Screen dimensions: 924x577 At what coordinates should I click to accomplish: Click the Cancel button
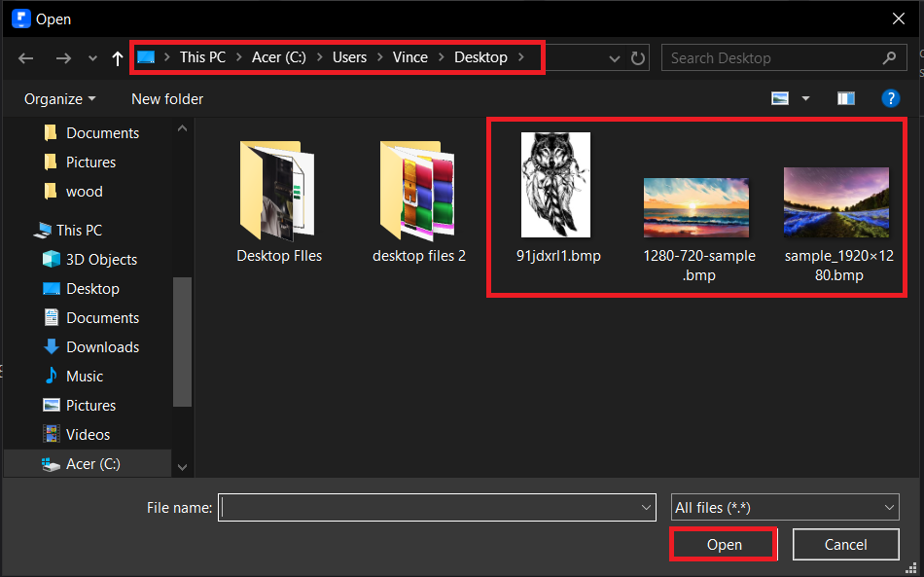pos(845,544)
